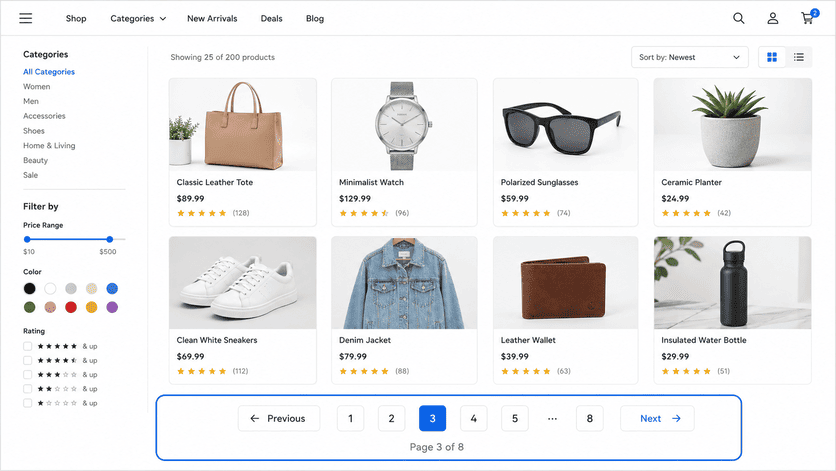Open the Denim Jacket product image
Viewport: 836px width, 471px height.
pos(404,283)
